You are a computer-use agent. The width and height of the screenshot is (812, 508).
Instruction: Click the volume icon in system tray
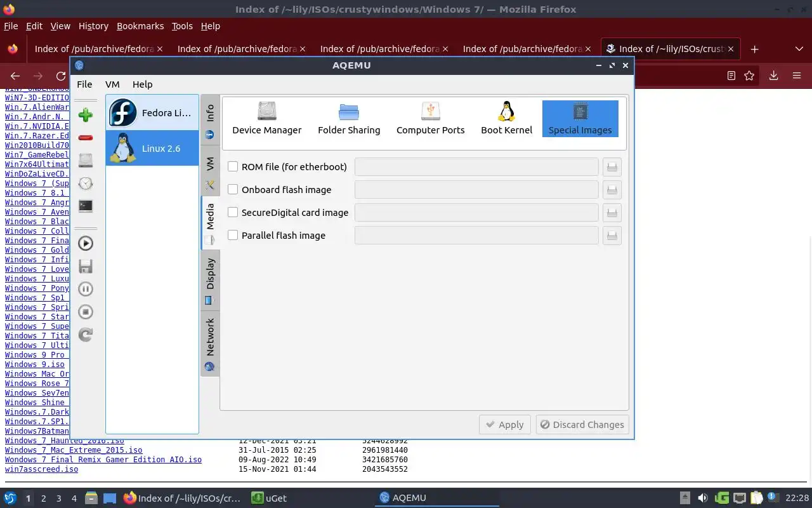702,498
